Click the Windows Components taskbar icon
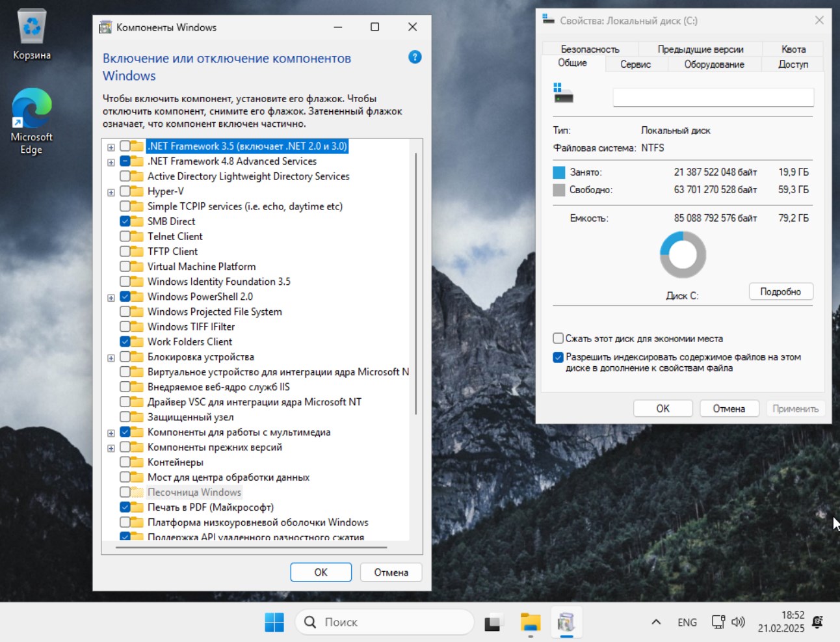 coord(566,622)
